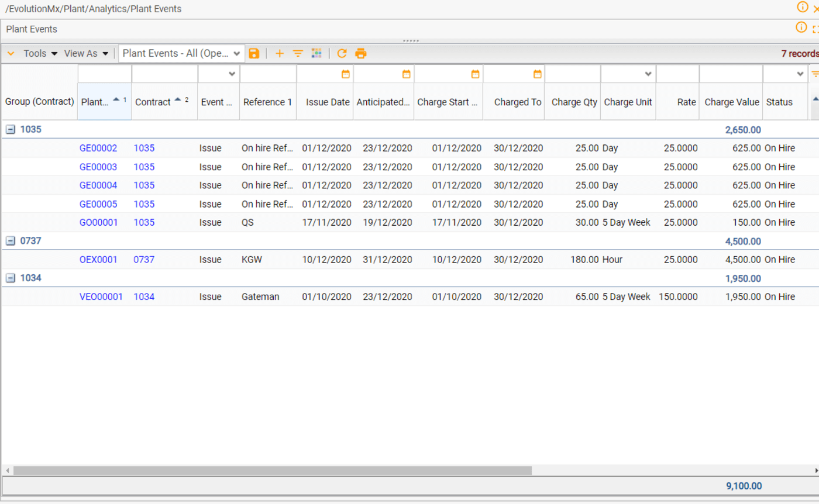
Task: Click the vertical scrollbar up arrow
Action: click(815, 99)
